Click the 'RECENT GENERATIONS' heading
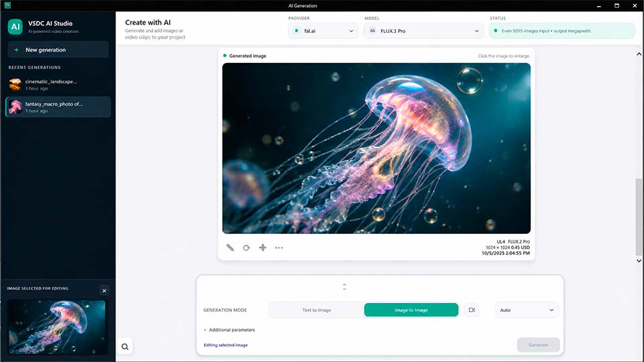This screenshot has height=362, width=644. click(34, 67)
